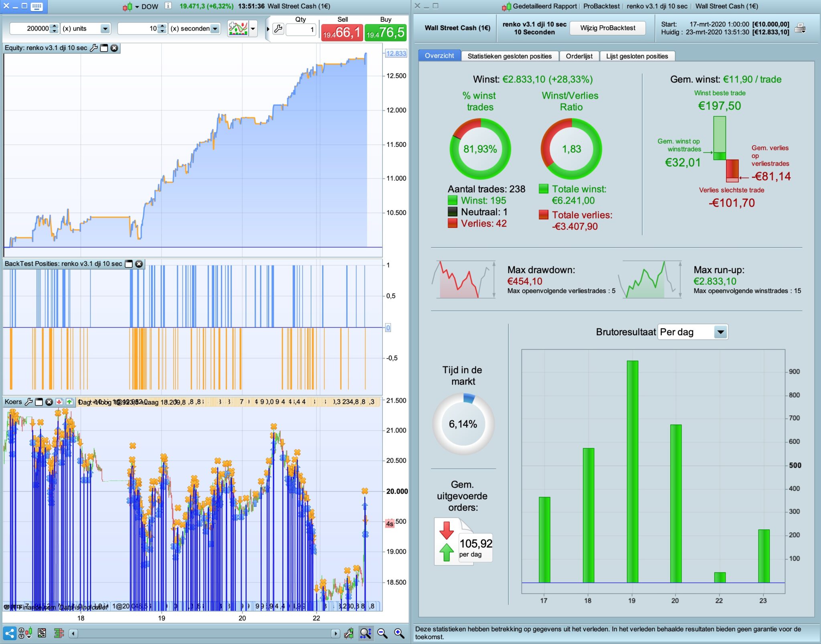Open the on-screen keyboard icon in title bar

click(x=36, y=6)
